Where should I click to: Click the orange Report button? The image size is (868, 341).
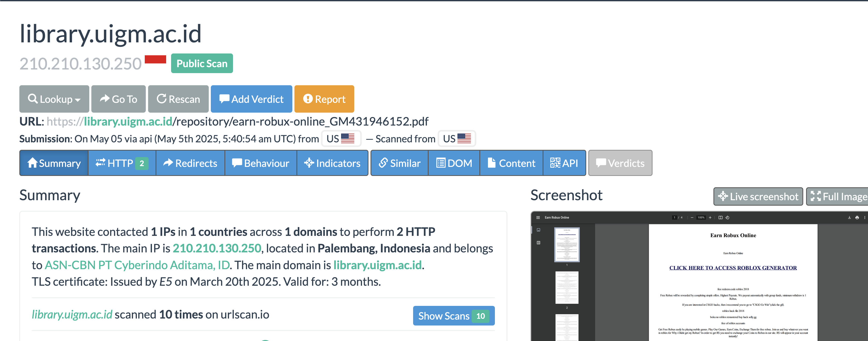coord(324,99)
